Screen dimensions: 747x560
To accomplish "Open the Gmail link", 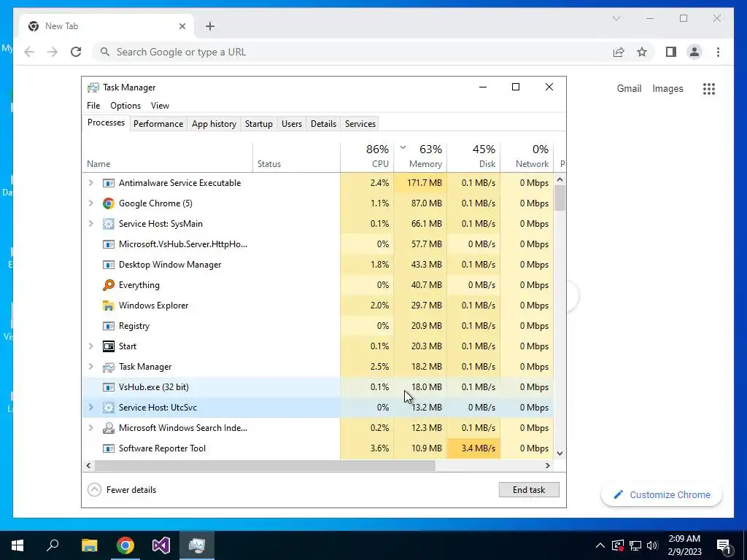I will pos(629,88).
